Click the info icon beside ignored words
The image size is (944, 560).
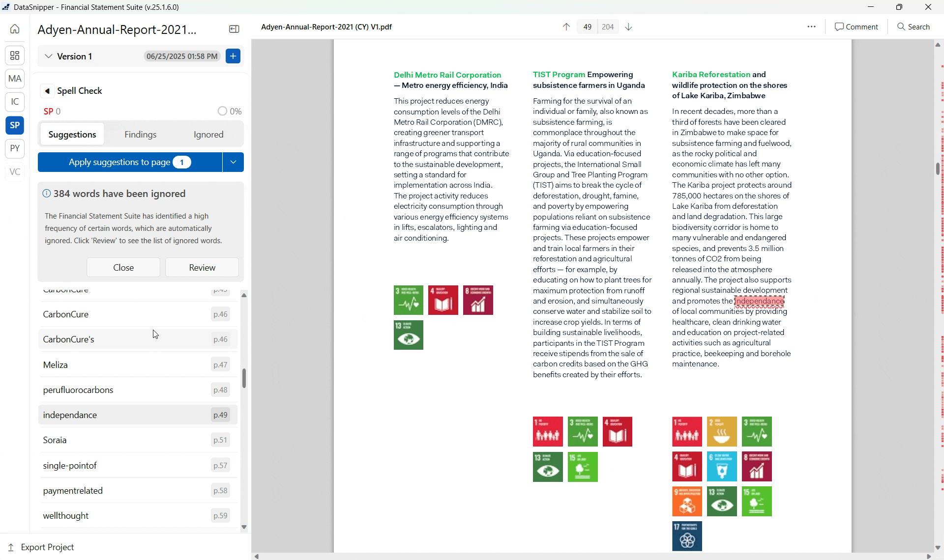(x=47, y=194)
